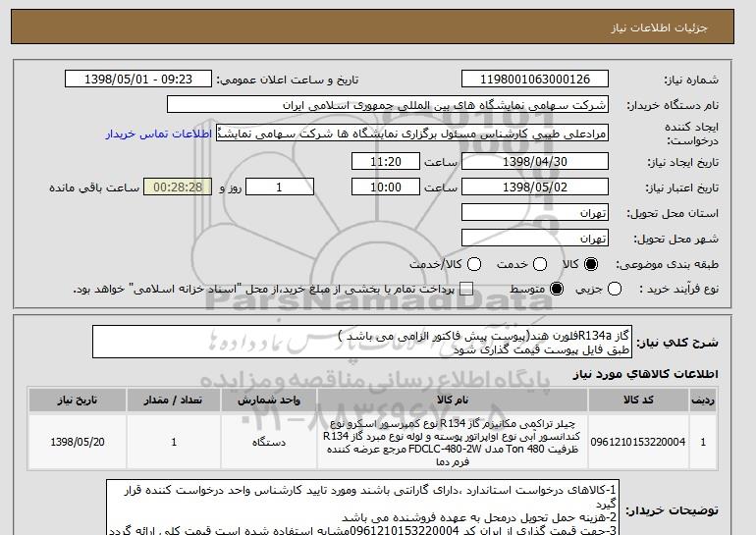
Task: Click the announcement date field 1398/05/01 - 09:23
Action: point(138,80)
